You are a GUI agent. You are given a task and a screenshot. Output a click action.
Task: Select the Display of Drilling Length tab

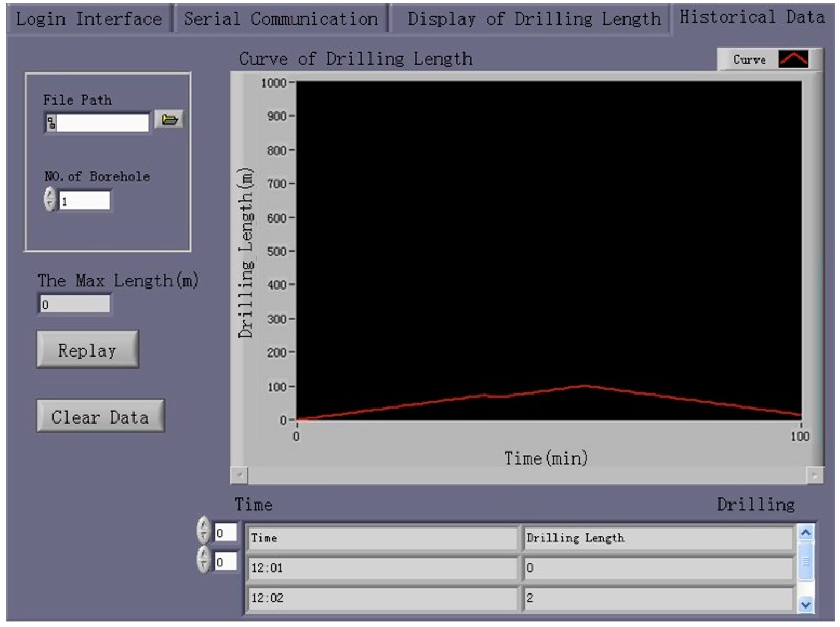coord(534,19)
